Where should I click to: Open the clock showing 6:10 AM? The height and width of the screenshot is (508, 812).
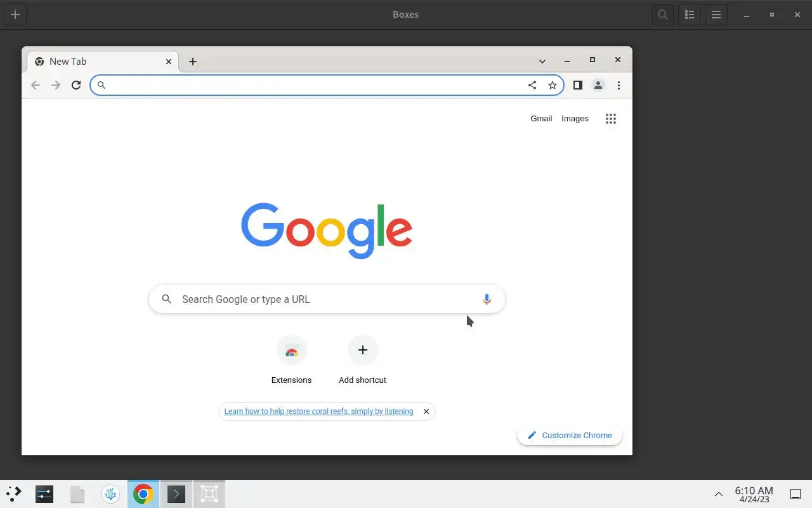(x=754, y=494)
